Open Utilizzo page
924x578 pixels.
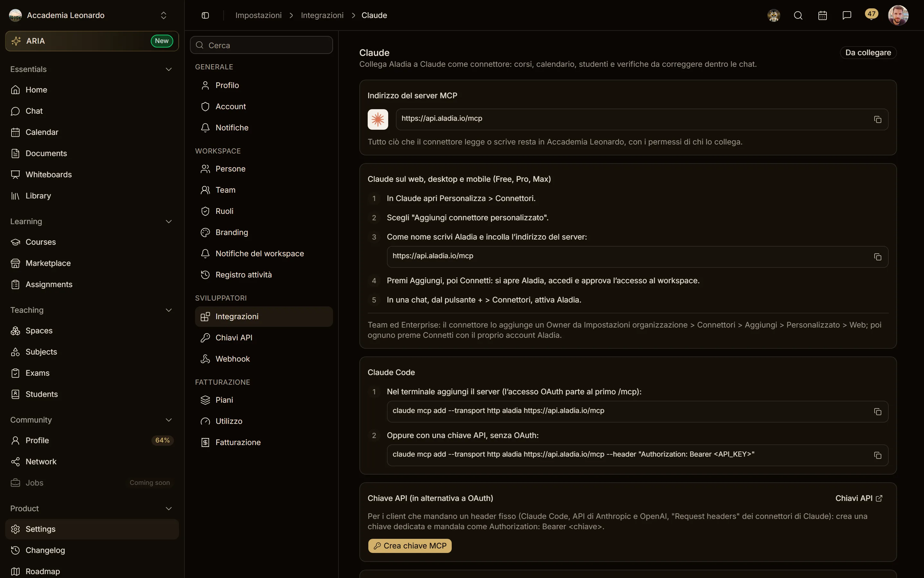pyautogui.click(x=264, y=421)
